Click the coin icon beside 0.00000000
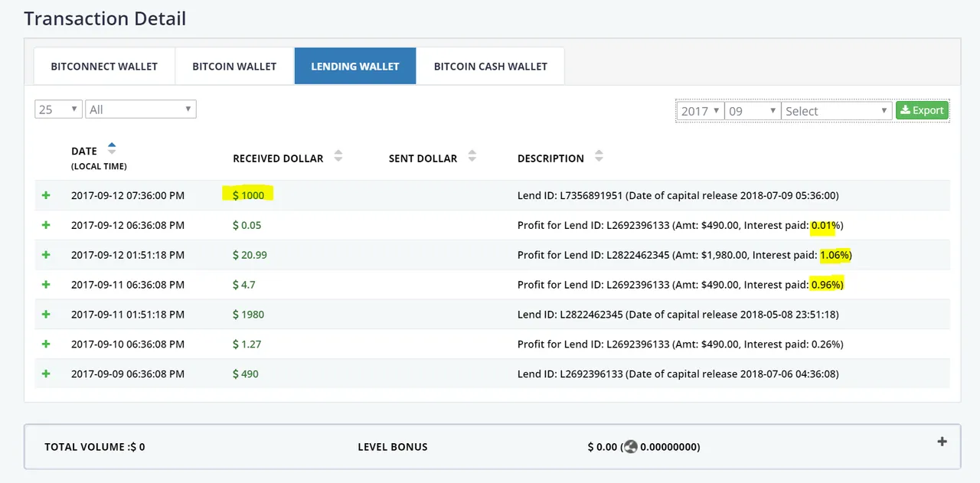Screen dimensions: 980x483 click(631, 446)
